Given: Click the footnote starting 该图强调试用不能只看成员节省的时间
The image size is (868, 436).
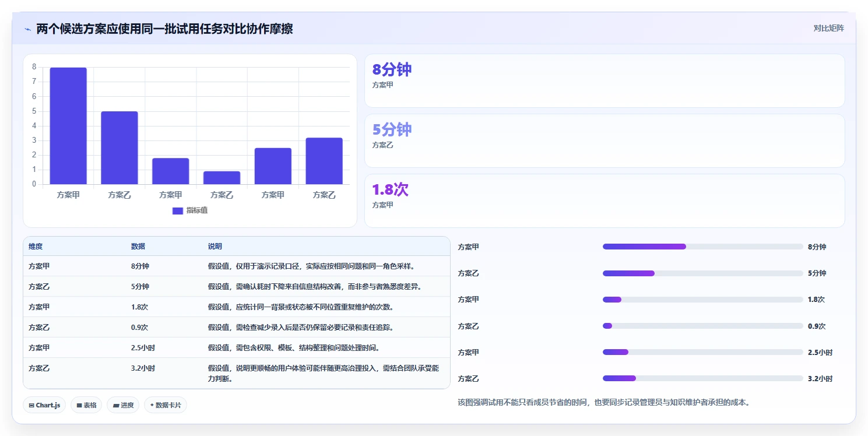Looking at the screenshot, I should point(604,402).
